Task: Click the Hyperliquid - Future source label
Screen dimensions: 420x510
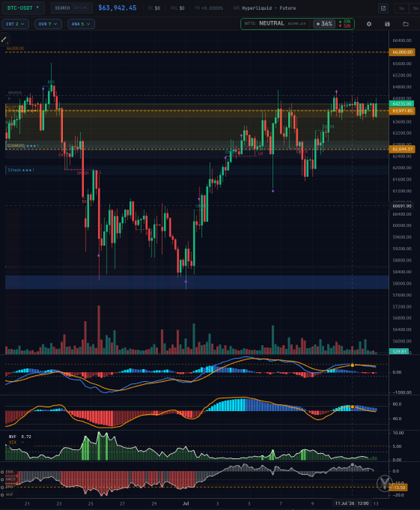Action: click(268, 7)
